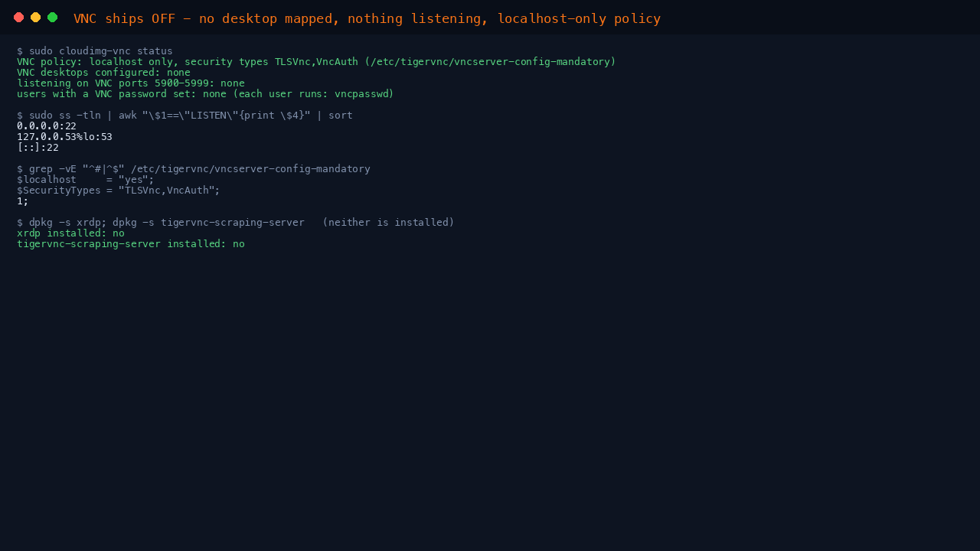The width and height of the screenshot is (980, 551).
Task: Select the 'grep -vE' command line
Action: pos(194,169)
